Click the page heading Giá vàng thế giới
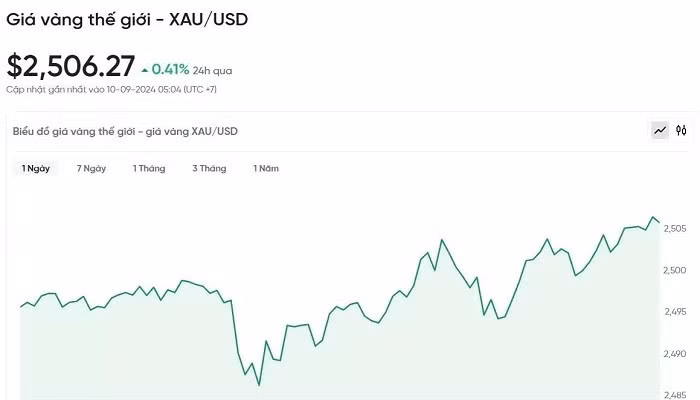 click(x=127, y=18)
